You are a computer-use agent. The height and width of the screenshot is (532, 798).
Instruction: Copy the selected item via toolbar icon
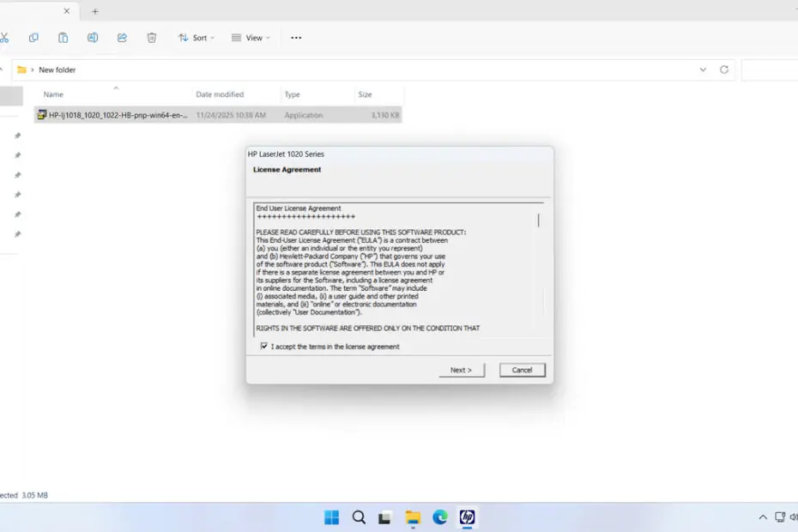pos(33,38)
